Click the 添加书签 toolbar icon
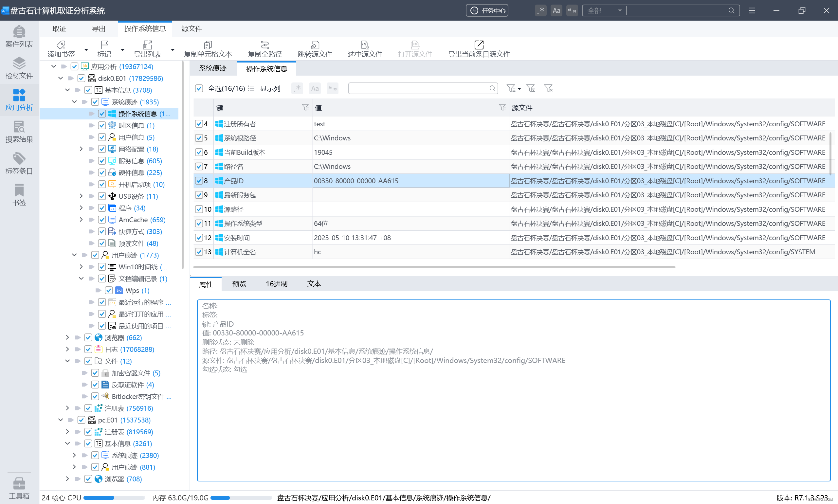This screenshot has height=504, width=838. [61, 49]
